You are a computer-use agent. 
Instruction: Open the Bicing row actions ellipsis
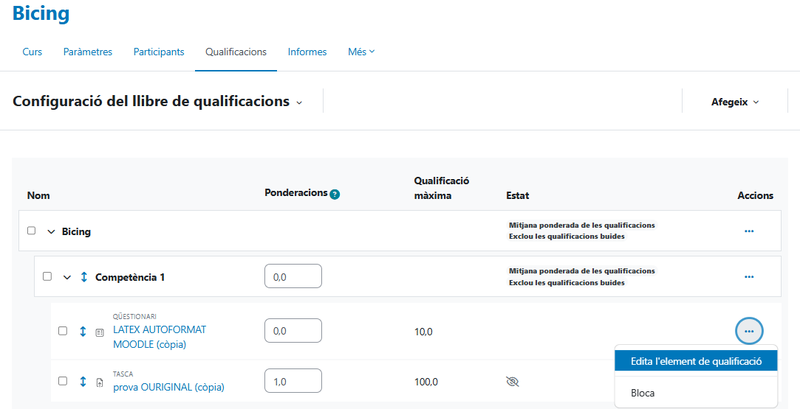pyautogui.click(x=749, y=231)
